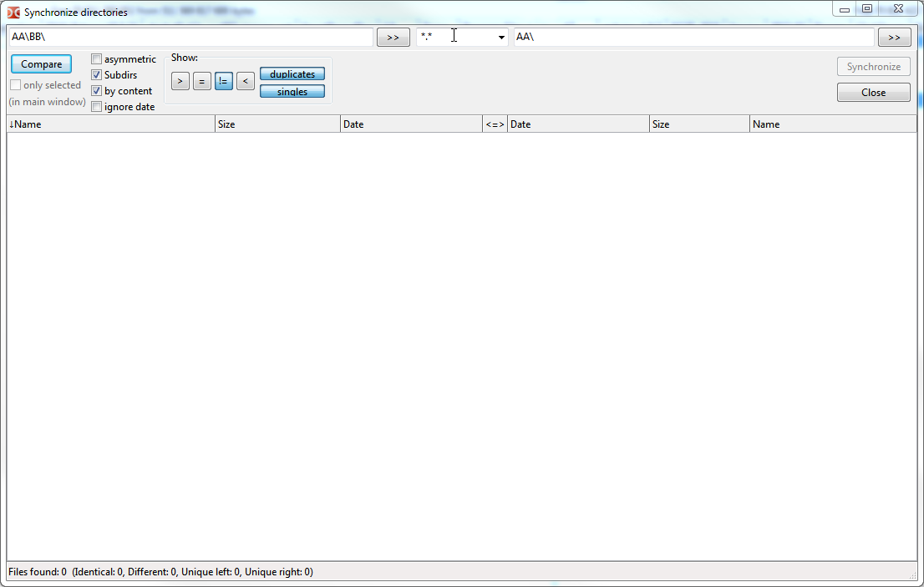
Task: Toggle the singles show button
Action: (292, 92)
